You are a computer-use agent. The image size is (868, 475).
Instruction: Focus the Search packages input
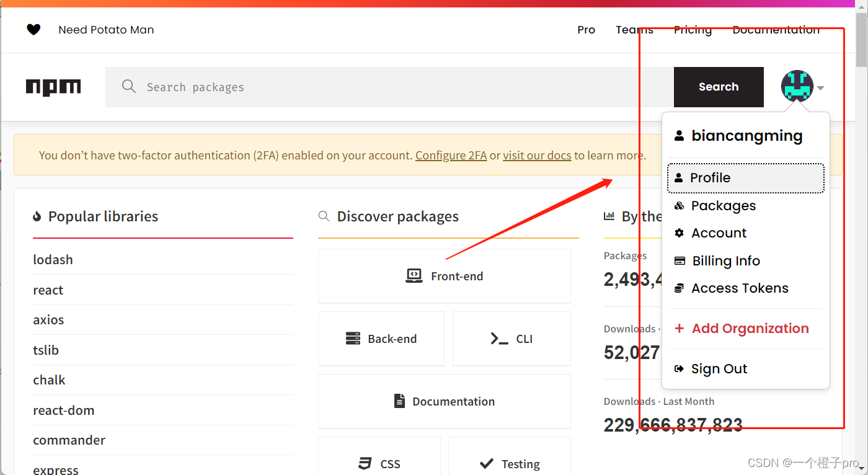pyautogui.click(x=389, y=87)
